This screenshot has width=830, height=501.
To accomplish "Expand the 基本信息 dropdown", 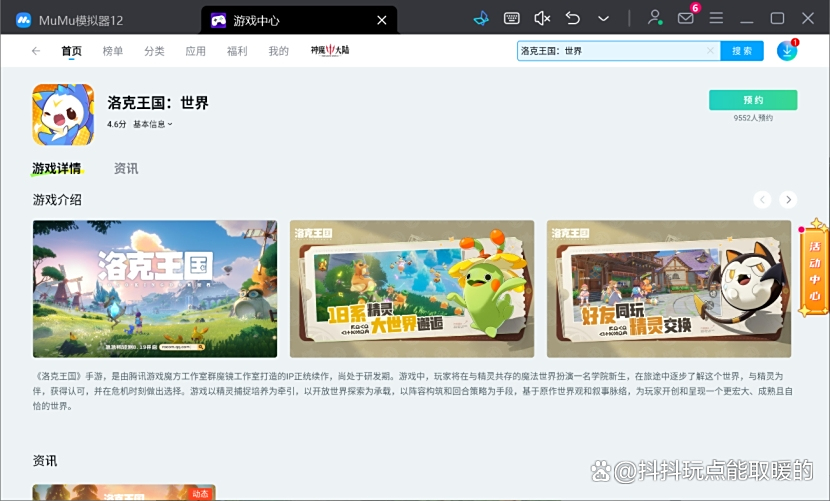I will click(x=153, y=124).
